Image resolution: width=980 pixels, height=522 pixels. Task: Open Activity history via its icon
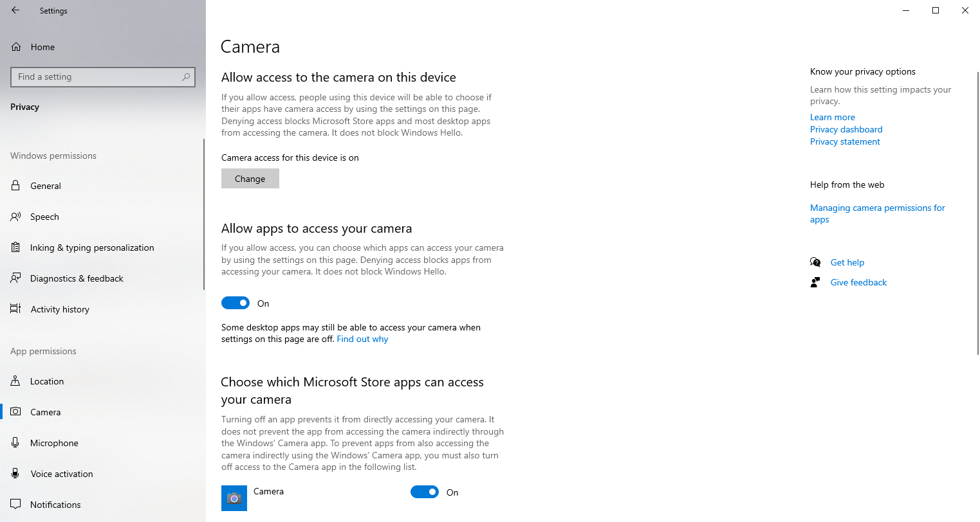coord(16,309)
